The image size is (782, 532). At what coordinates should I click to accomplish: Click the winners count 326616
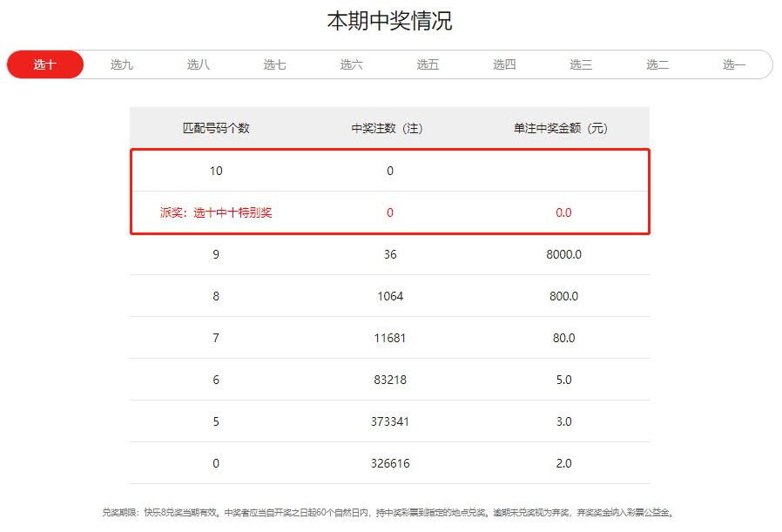coord(390,464)
